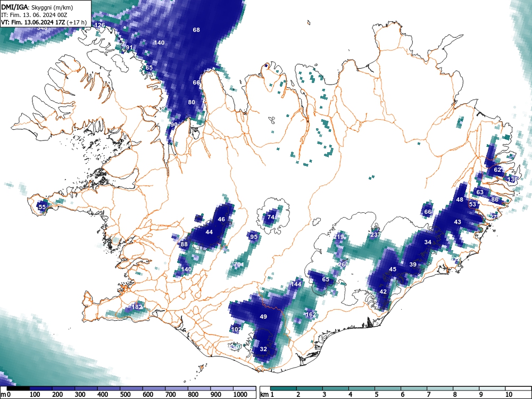Click the map value 91

click(129, 47)
